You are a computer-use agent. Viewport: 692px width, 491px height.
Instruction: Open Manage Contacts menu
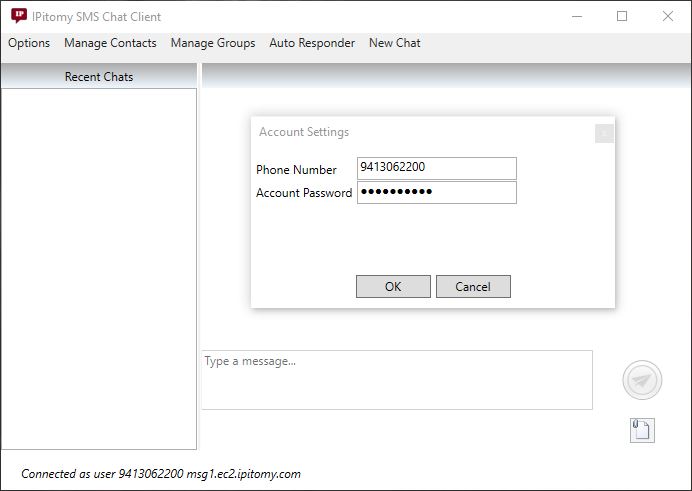click(110, 43)
